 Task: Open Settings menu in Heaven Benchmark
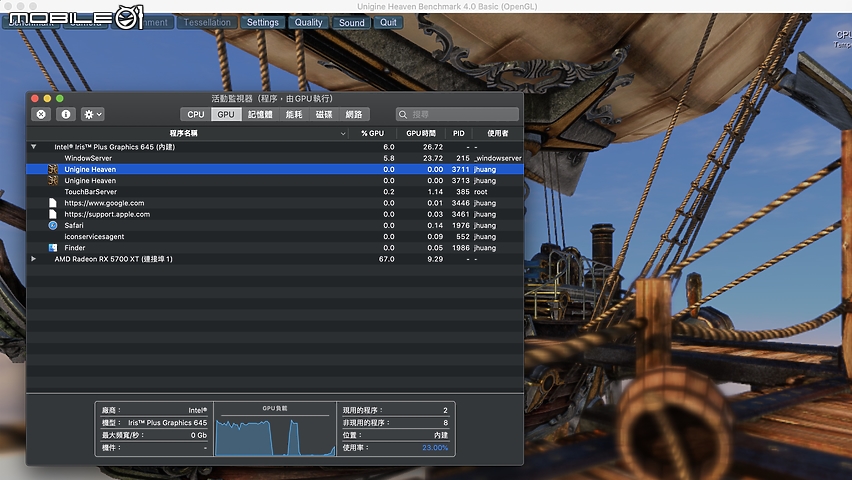pyautogui.click(x=262, y=22)
